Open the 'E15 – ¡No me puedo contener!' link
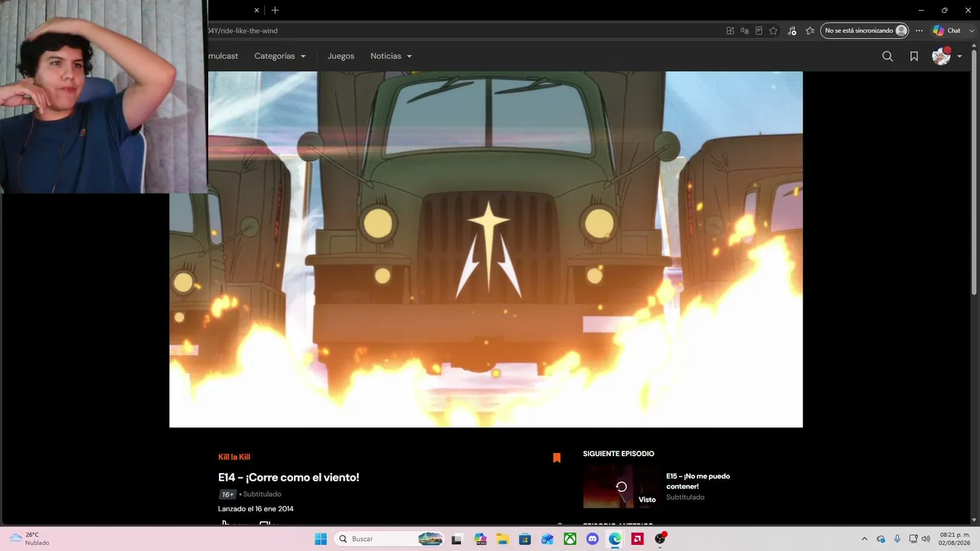Image resolution: width=980 pixels, height=551 pixels. coord(698,481)
